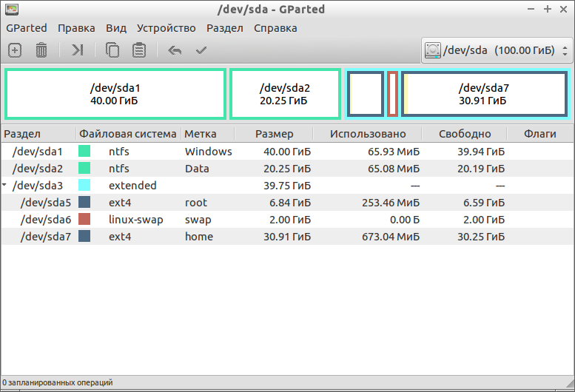The image size is (575, 392).
Task: Click the Paste partition clipboard icon
Action: click(x=139, y=50)
